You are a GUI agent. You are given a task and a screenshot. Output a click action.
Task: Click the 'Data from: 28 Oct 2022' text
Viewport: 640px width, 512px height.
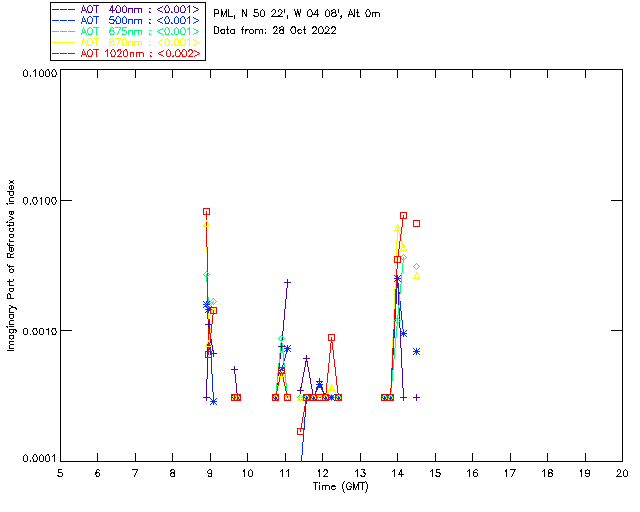[x=275, y=31]
